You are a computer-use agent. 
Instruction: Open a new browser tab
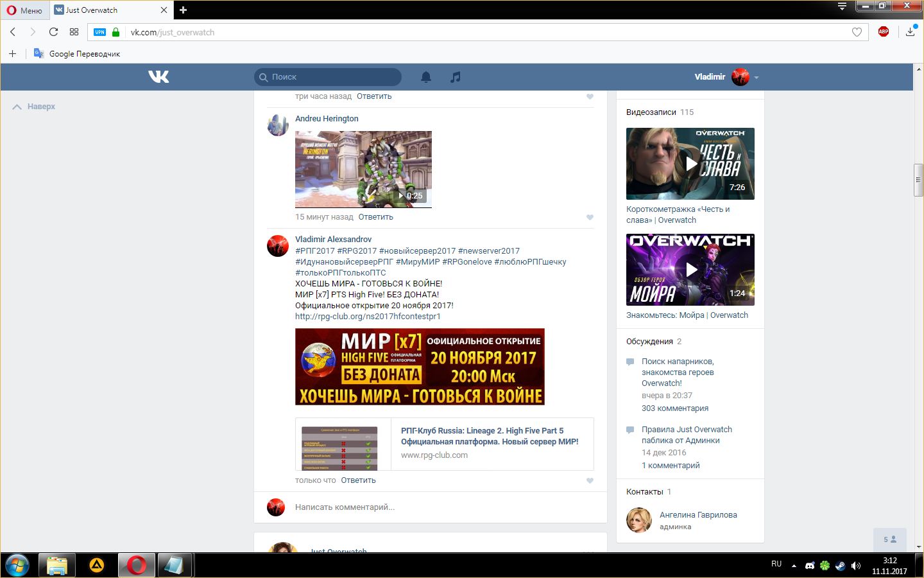[184, 10]
